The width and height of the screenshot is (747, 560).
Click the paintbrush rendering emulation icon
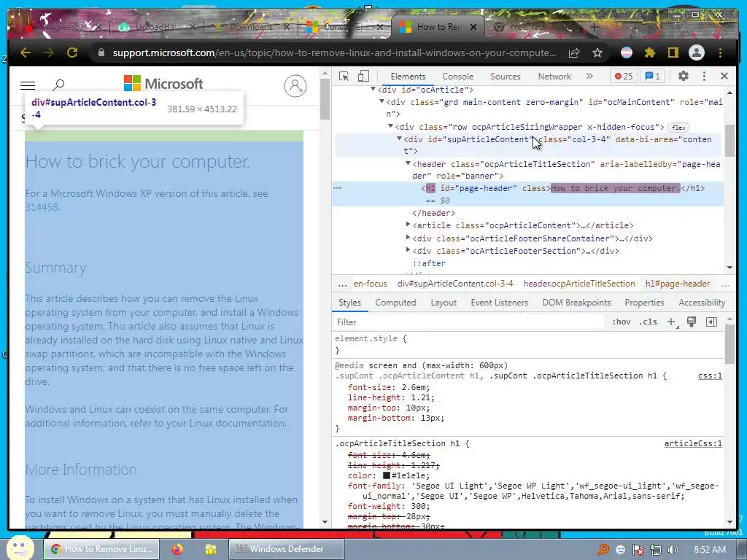pyautogui.click(x=692, y=322)
